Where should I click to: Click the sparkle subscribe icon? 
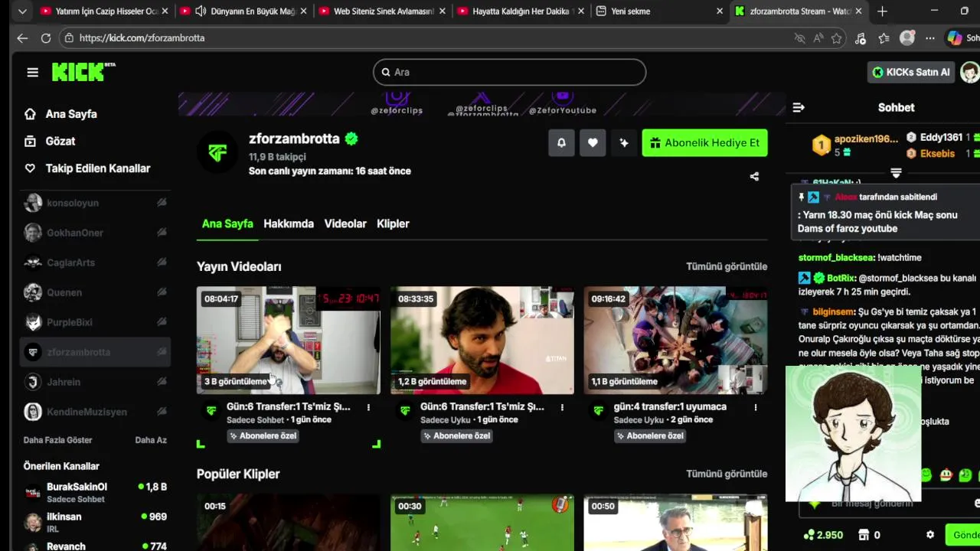[x=624, y=143]
